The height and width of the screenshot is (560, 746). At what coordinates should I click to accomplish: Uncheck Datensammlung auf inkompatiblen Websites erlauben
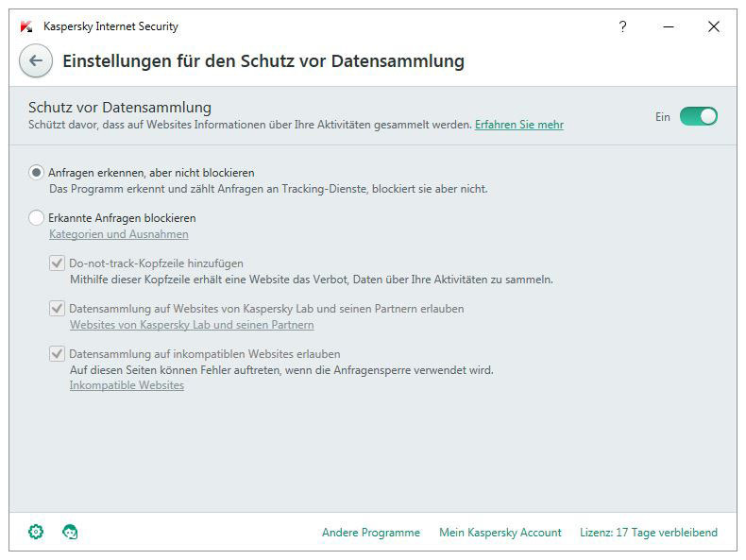tap(57, 354)
